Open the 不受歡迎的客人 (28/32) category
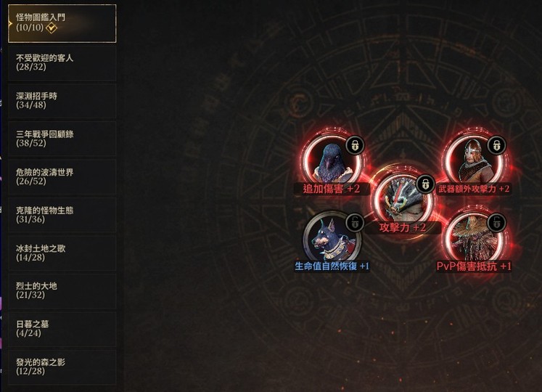Screen dimensions: 542x392 coord(62,62)
